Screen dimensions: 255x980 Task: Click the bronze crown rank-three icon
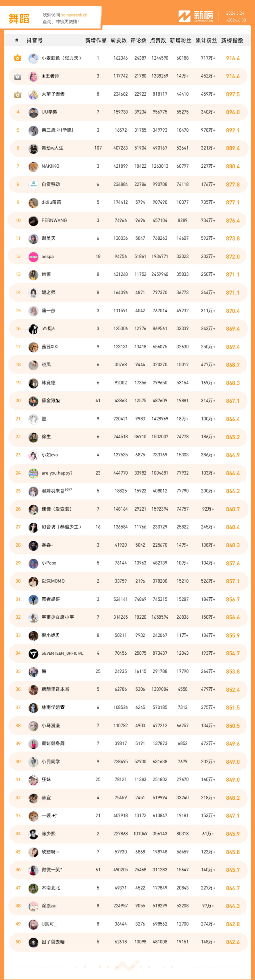coord(17,94)
